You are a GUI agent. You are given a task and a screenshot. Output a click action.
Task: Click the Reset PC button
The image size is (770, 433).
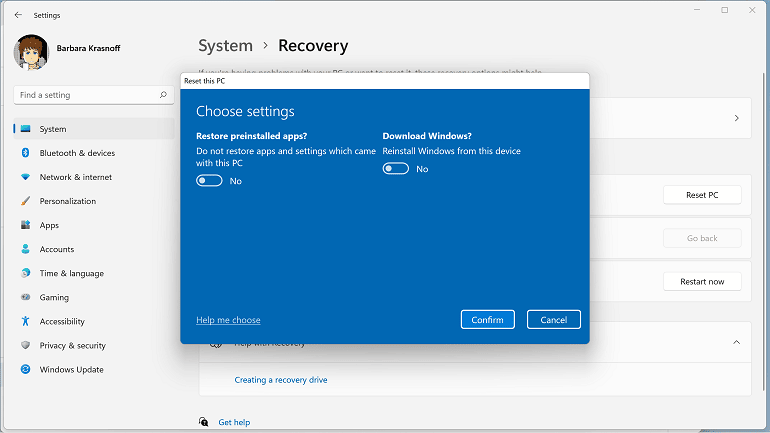tap(702, 195)
